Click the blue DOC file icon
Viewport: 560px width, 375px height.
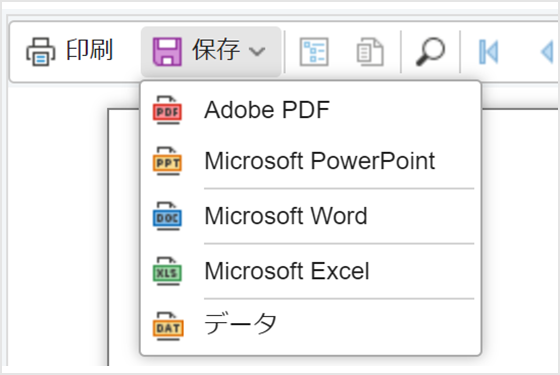click(167, 216)
